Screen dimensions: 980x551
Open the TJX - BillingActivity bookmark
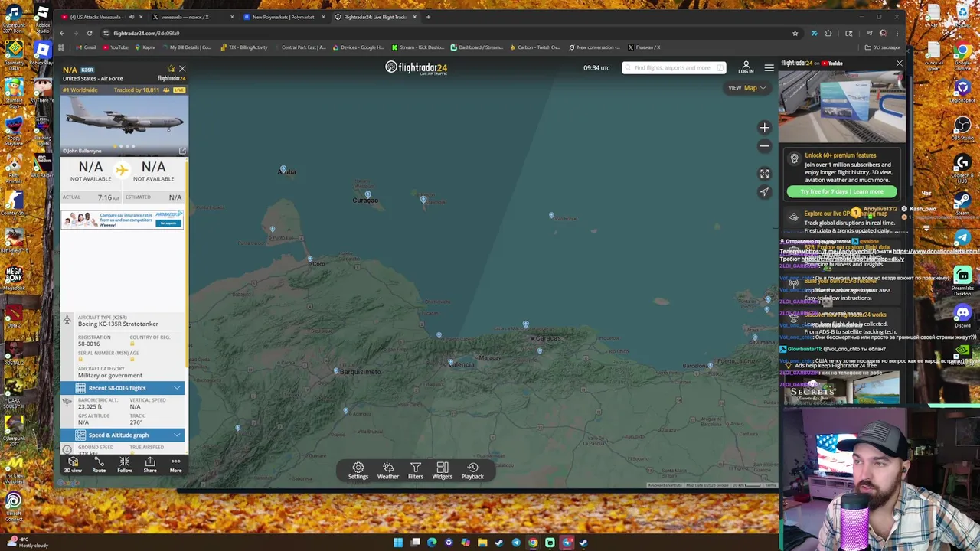244,47
